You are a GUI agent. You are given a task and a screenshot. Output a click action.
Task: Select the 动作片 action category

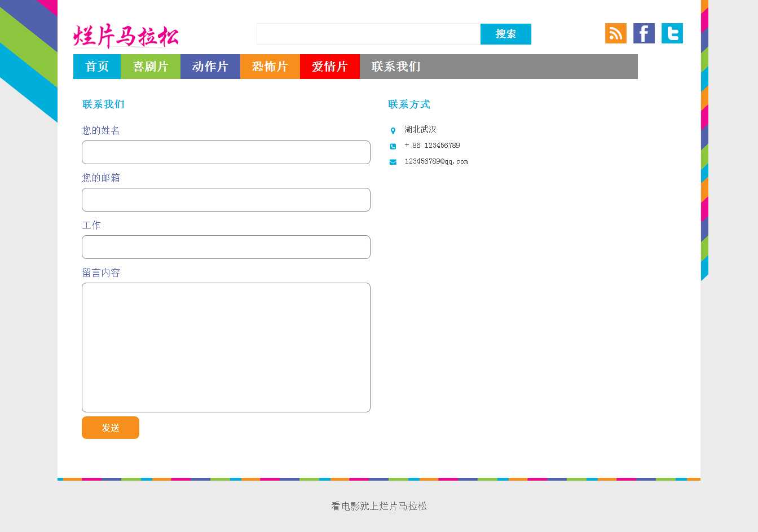(x=210, y=67)
